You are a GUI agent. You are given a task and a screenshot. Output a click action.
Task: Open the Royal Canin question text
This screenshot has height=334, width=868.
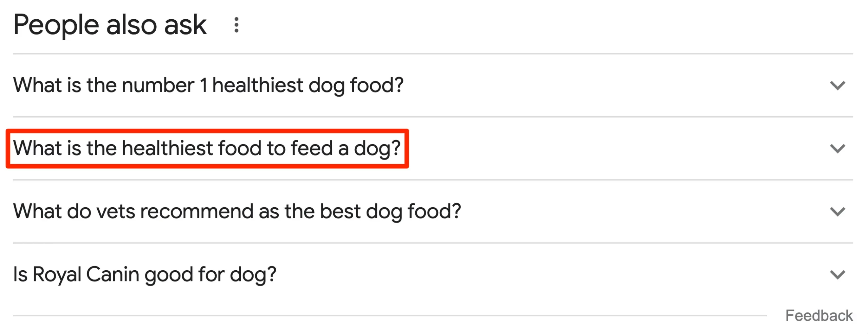144,274
